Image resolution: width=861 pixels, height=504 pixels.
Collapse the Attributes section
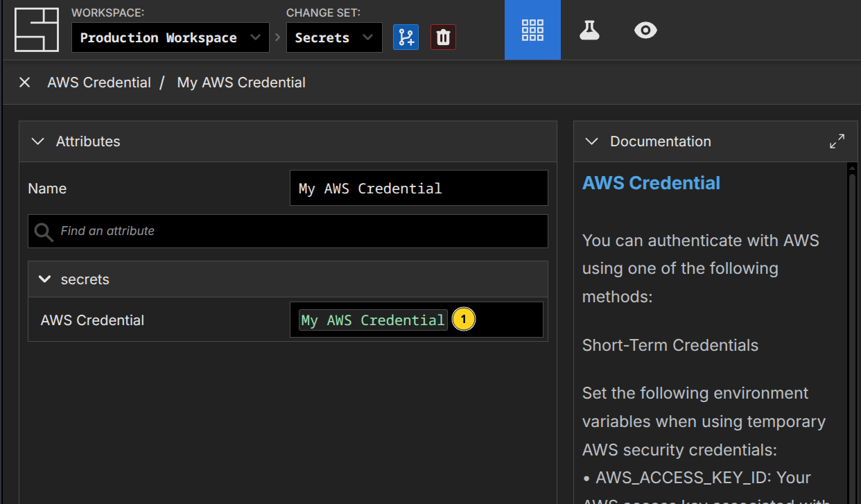[38, 141]
